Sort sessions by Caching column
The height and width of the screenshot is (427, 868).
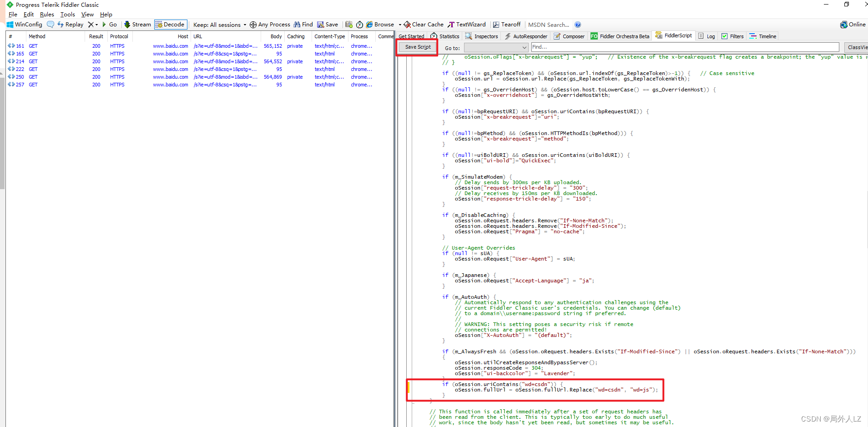coord(298,36)
